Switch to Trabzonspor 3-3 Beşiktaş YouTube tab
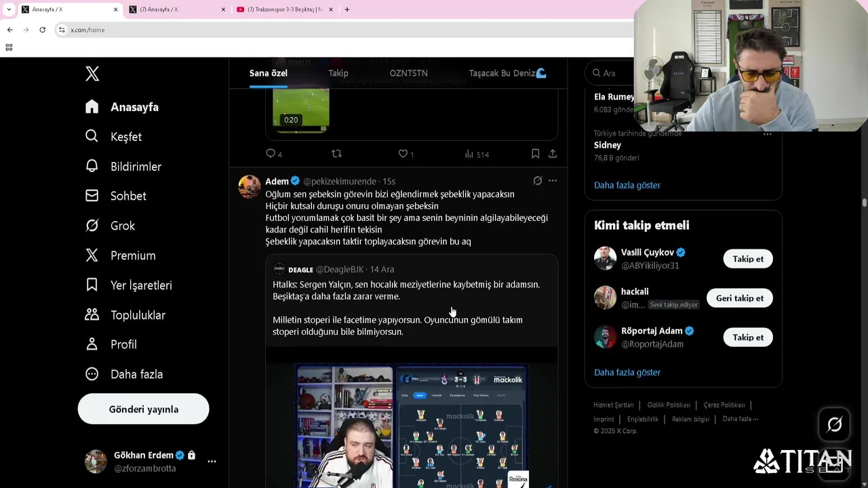The height and width of the screenshot is (488, 868). tap(285, 9)
